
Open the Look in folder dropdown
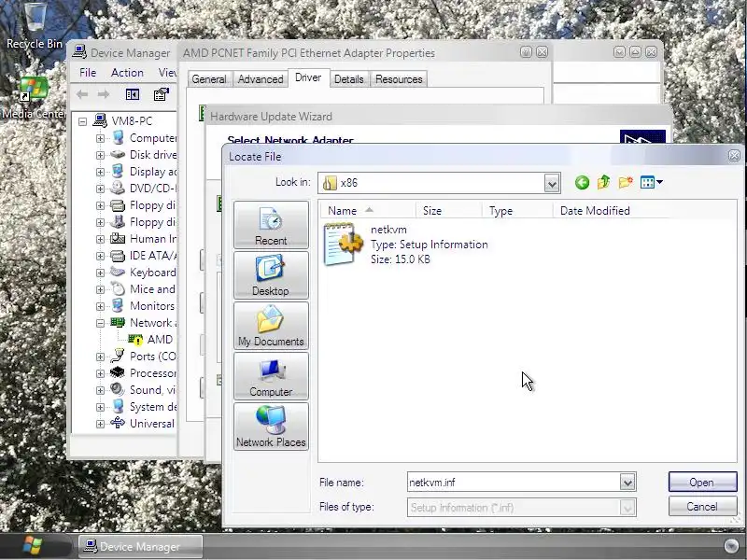552,183
